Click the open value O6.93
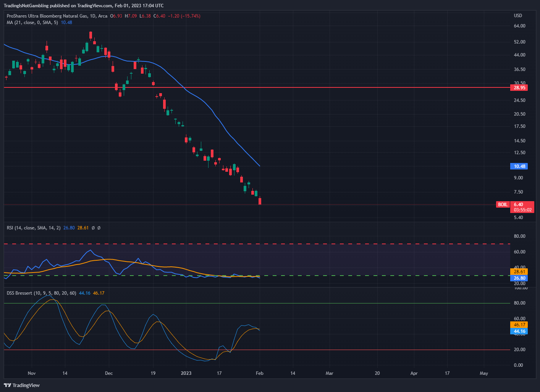 (116, 16)
